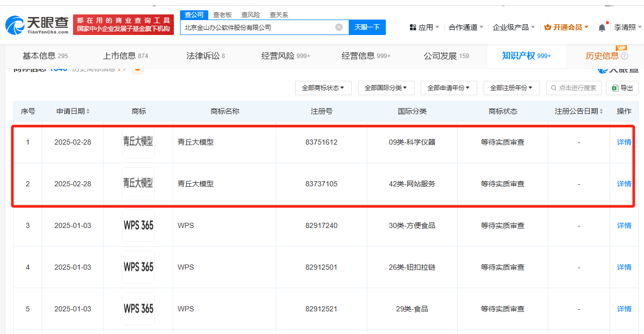
Task: Click the 青丘大模型 name in row 1
Action: click(195, 142)
